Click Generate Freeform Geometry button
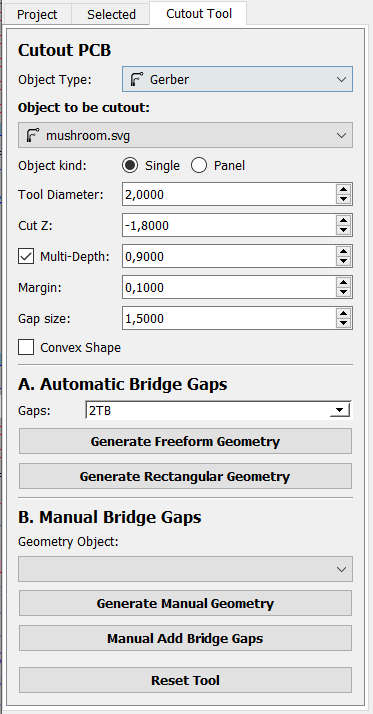The height and width of the screenshot is (714, 373). [185, 441]
